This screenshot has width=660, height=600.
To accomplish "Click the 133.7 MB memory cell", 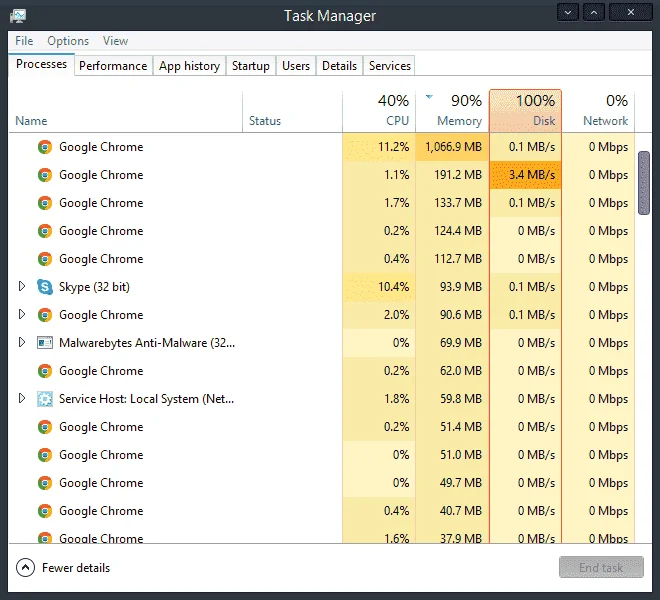I will [x=452, y=203].
